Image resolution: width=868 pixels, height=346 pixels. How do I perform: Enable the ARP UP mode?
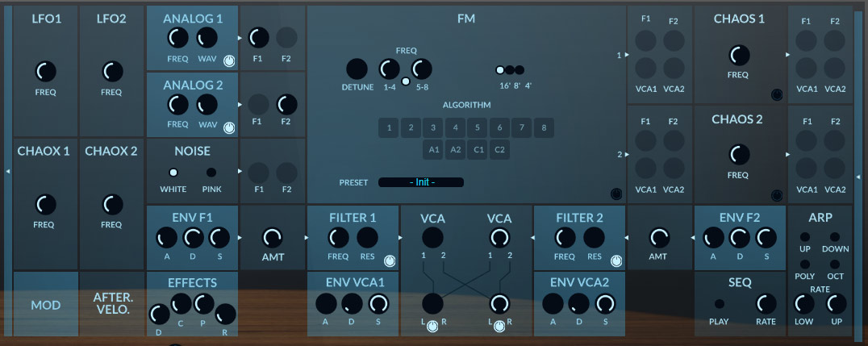click(x=804, y=237)
